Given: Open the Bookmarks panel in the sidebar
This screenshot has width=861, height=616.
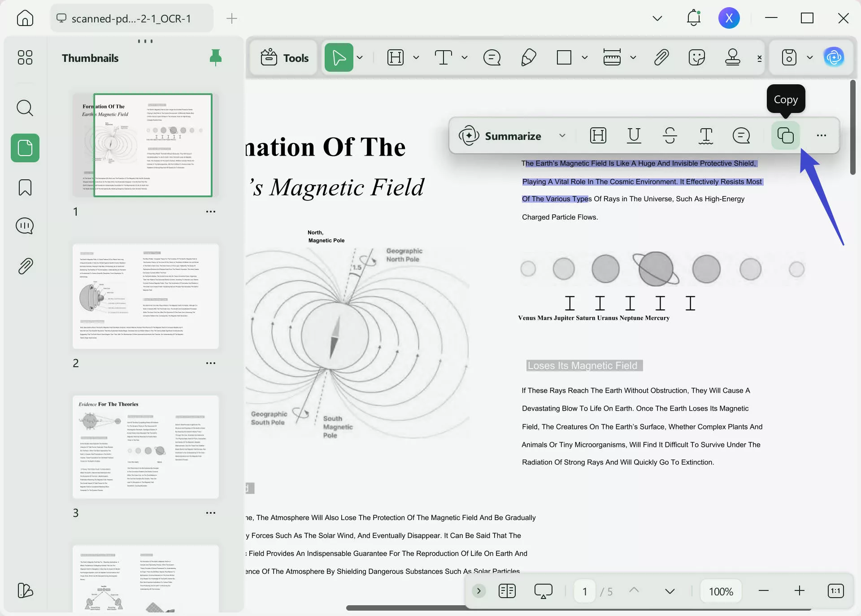Looking at the screenshot, I should (x=25, y=187).
